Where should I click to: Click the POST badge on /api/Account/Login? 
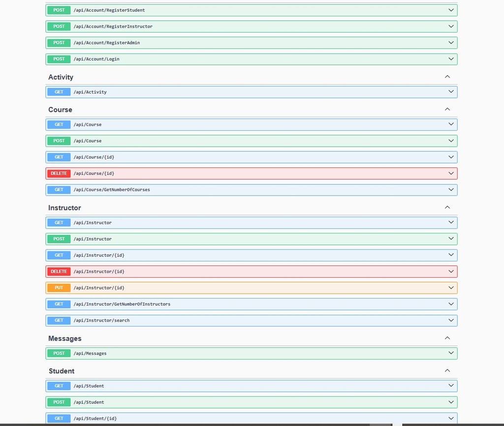click(x=59, y=59)
